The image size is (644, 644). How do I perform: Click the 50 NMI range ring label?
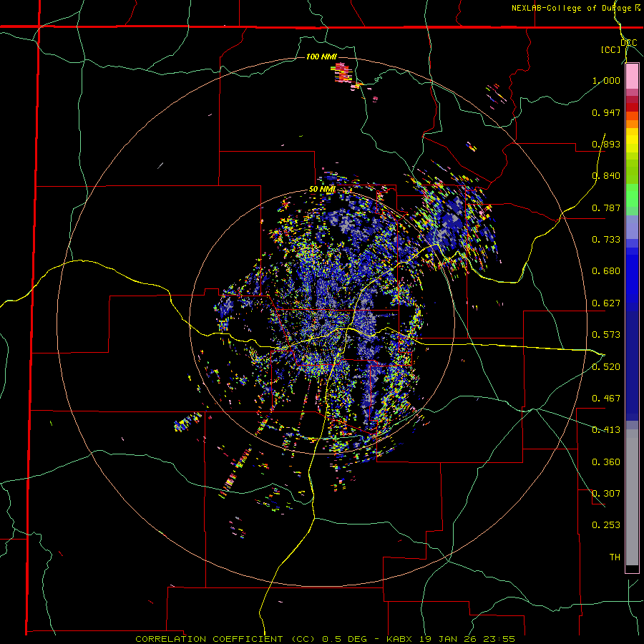323,189
